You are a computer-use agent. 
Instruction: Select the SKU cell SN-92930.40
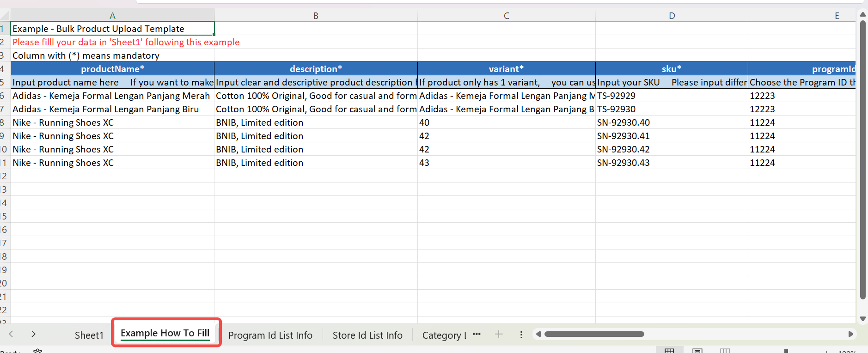[672, 122]
